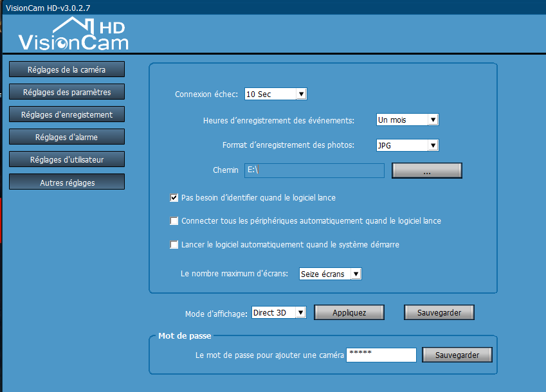This screenshot has height=392, width=546.
Task: Open Autres réglages section
Action: point(66,183)
